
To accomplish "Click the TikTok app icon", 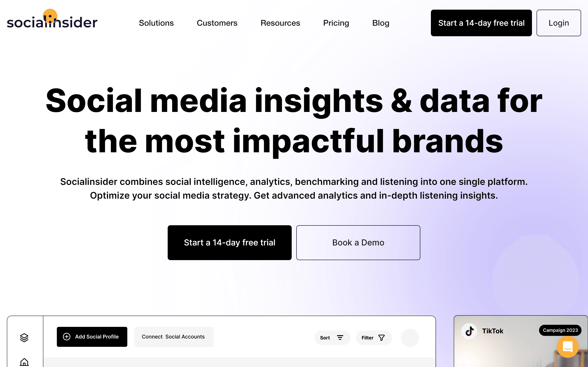I will 469,330.
